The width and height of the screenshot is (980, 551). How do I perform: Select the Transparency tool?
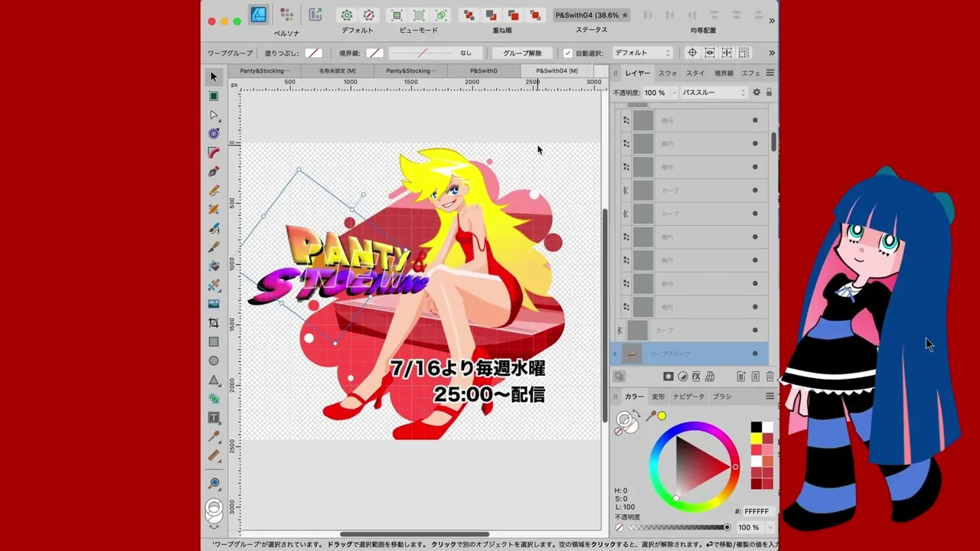214,285
